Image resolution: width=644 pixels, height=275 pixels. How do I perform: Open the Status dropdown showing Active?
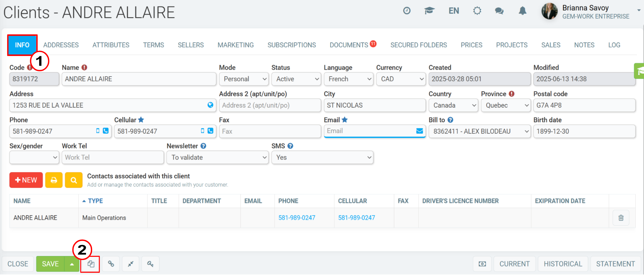click(296, 79)
